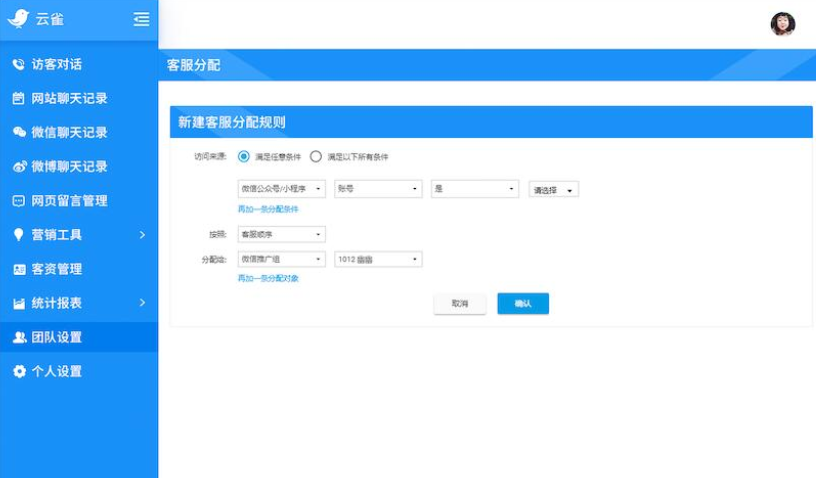Expand the 统计报表 submenu chevron

(x=142, y=303)
